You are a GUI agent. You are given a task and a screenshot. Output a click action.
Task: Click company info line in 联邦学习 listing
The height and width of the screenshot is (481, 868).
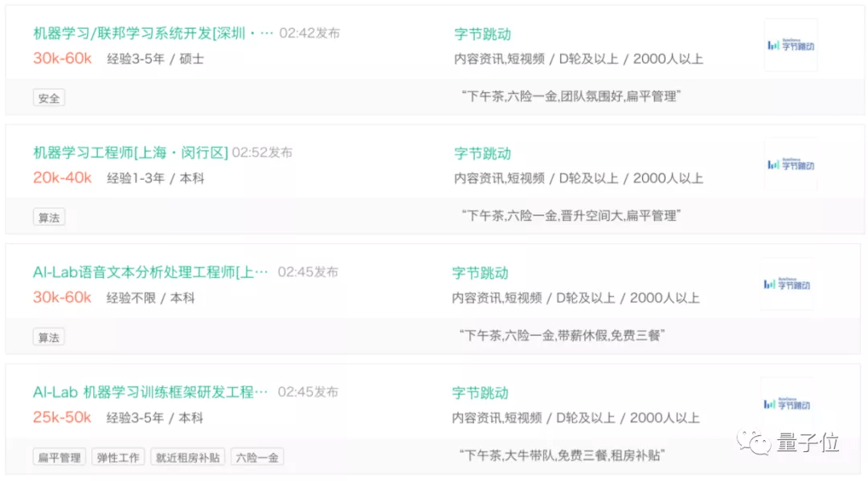(x=579, y=59)
